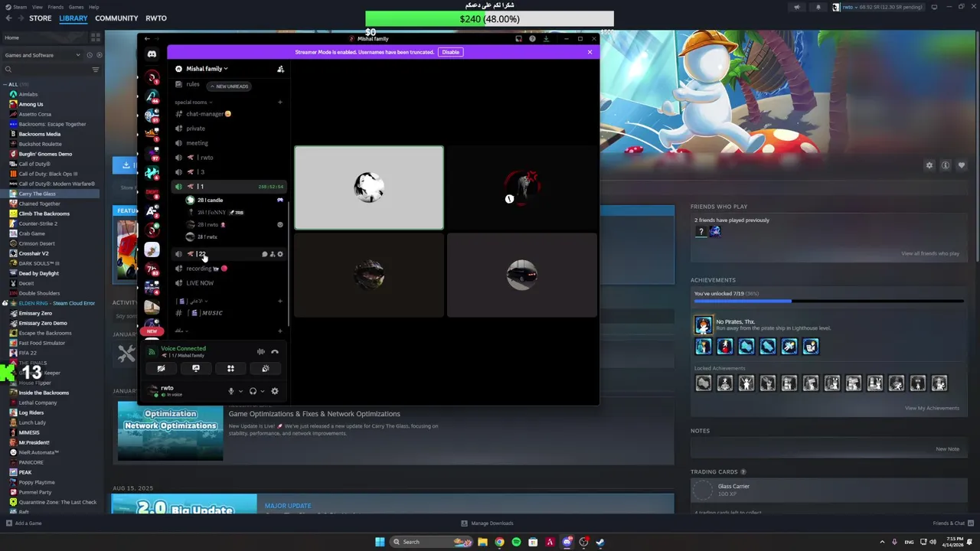Click the achievements progress bar
The image size is (980, 551).
tap(829, 302)
